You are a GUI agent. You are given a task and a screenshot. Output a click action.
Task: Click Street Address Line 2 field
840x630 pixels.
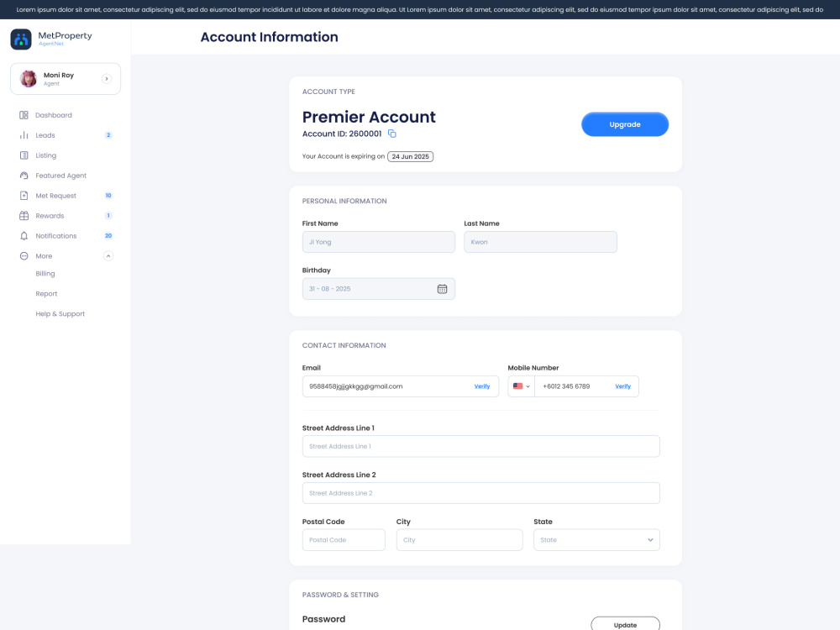click(481, 493)
